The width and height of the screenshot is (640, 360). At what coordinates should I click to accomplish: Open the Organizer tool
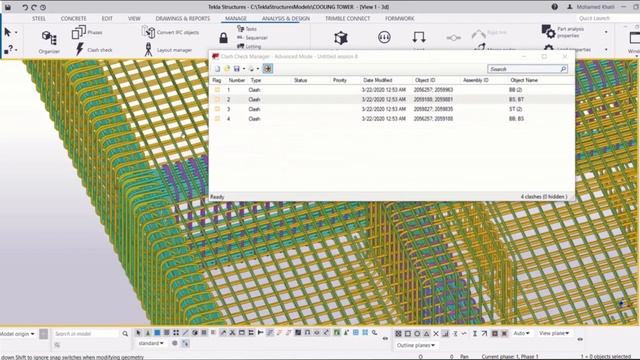click(x=49, y=42)
